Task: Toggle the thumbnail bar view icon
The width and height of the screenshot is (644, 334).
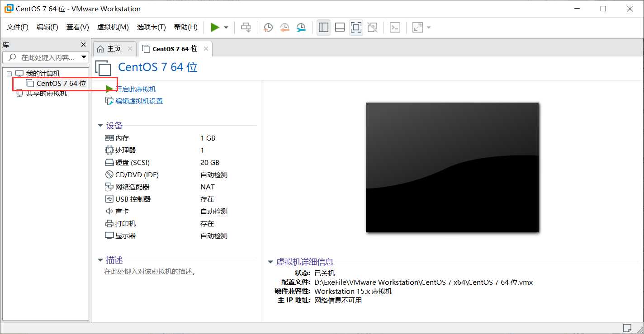Action: click(x=340, y=28)
